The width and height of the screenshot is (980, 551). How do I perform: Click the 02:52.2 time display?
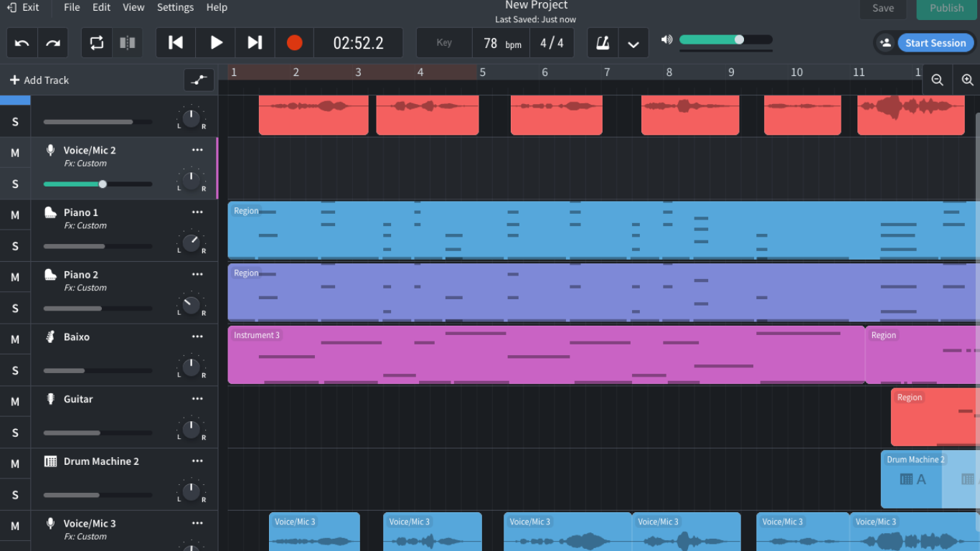coord(358,43)
